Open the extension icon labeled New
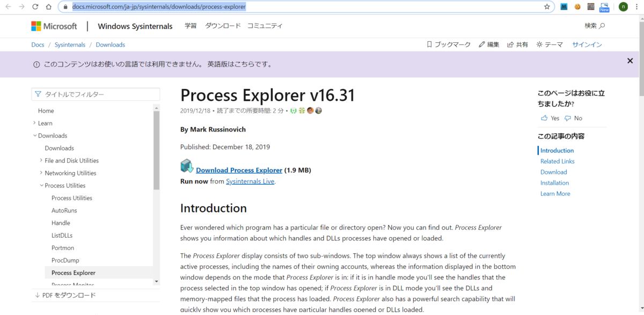644x315 pixels. tap(604, 7)
